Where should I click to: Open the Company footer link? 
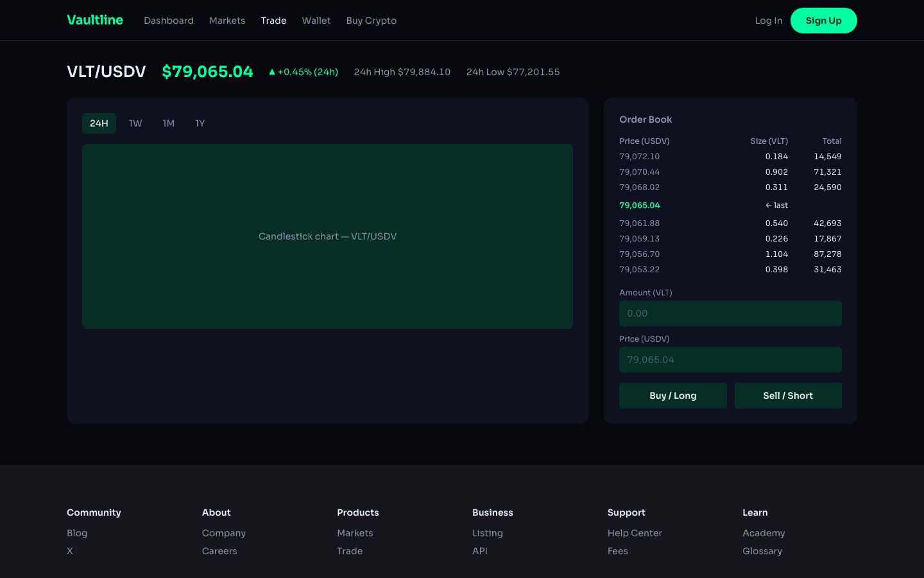click(224, 533)
